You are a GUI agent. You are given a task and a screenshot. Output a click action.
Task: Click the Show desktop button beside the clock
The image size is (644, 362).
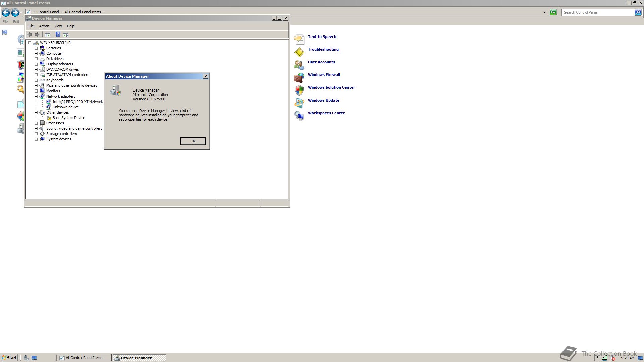coord(640,358)
